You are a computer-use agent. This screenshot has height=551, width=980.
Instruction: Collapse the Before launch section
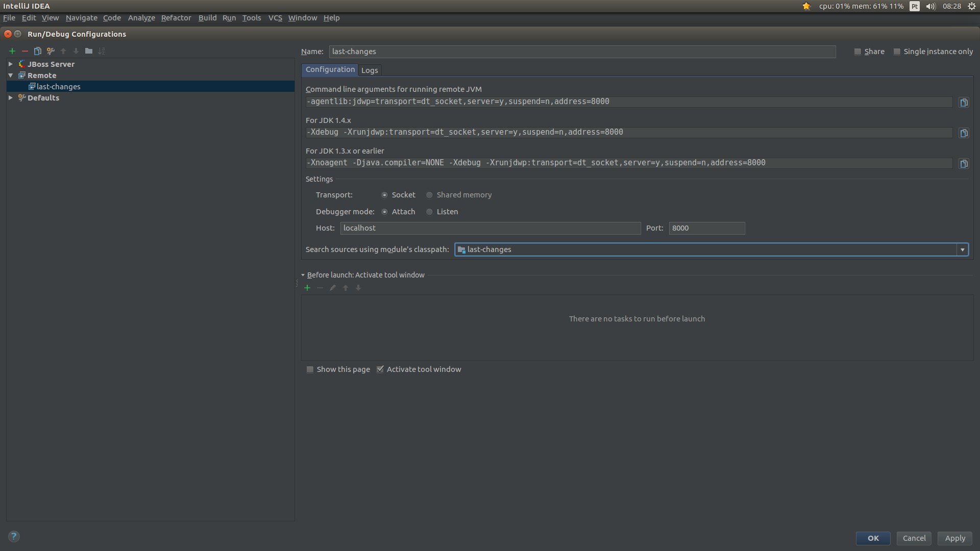coord(303,275)
